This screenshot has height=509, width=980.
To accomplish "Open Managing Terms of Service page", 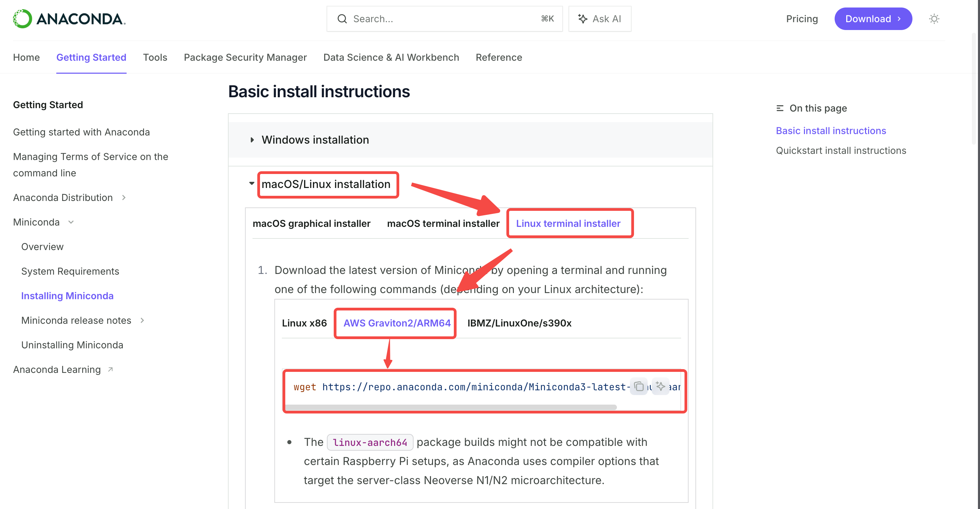I will coord(90,165).
